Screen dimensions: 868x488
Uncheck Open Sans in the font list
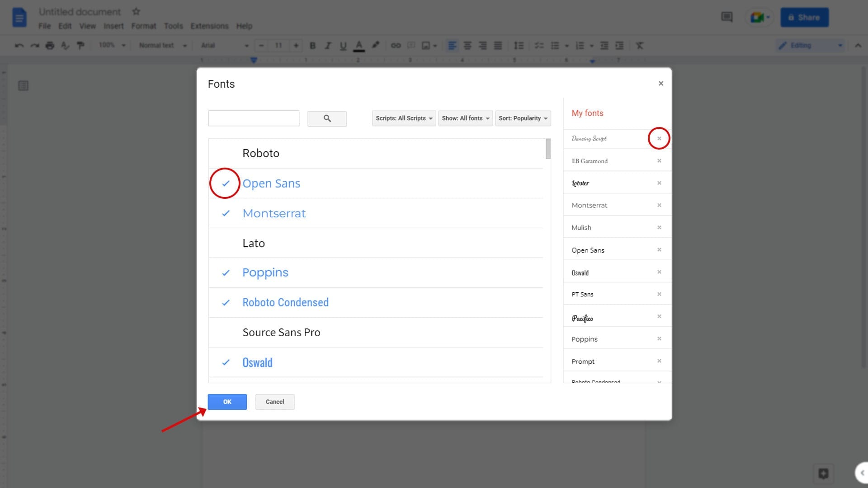point(226,183)
